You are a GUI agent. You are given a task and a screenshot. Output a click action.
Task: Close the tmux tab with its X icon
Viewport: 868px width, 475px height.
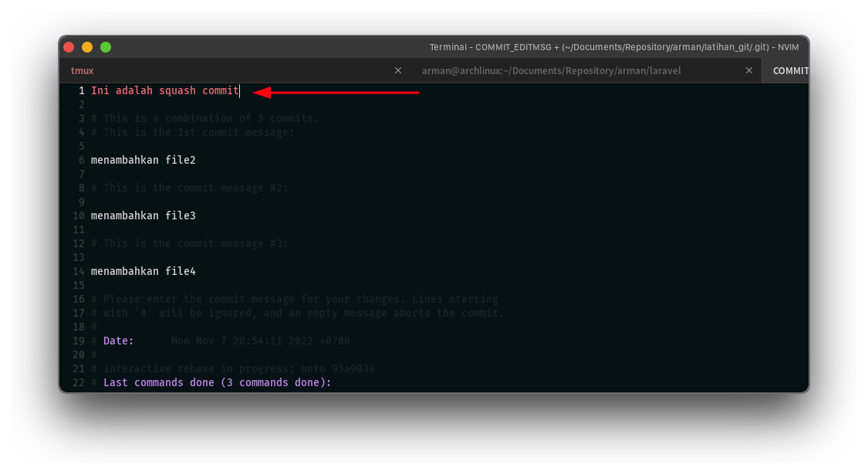click(x=397, y=70)
